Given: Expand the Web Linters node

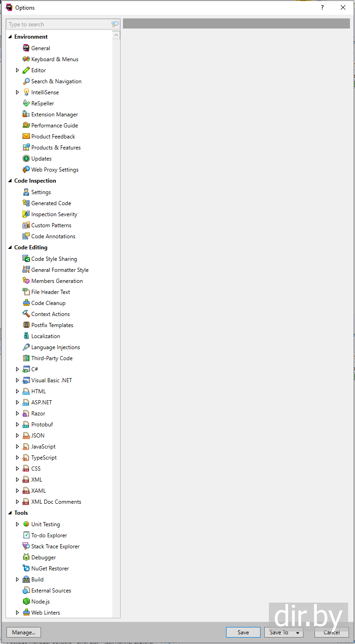Looking at the screenshot, I should pos(17,613).
